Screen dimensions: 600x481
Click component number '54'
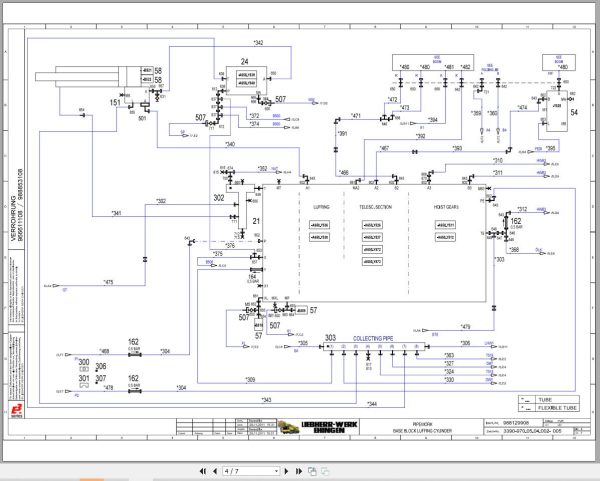pos(574,112)
